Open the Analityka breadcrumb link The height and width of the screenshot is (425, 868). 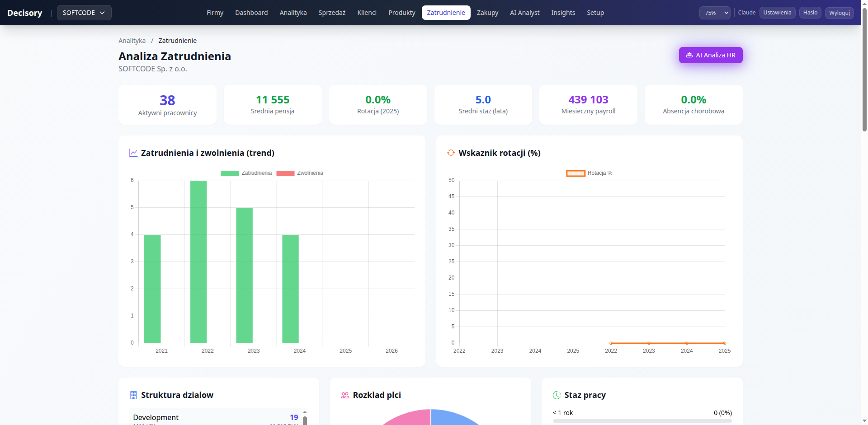(132, 41)
